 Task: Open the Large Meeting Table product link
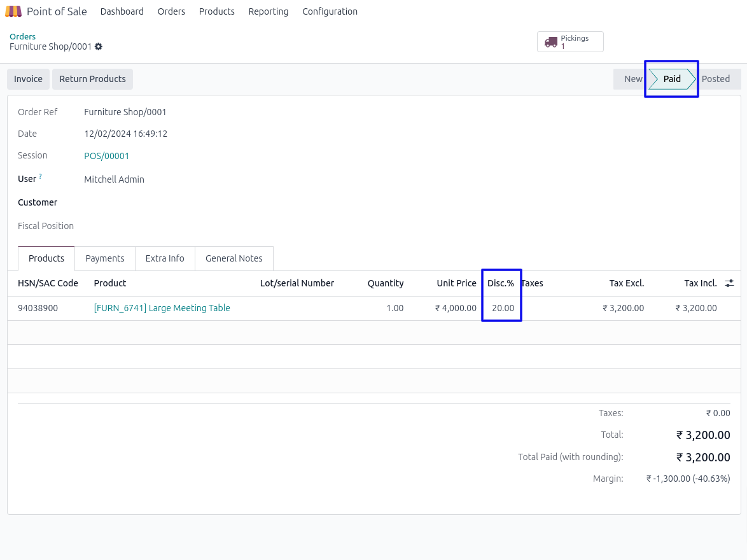162,308
